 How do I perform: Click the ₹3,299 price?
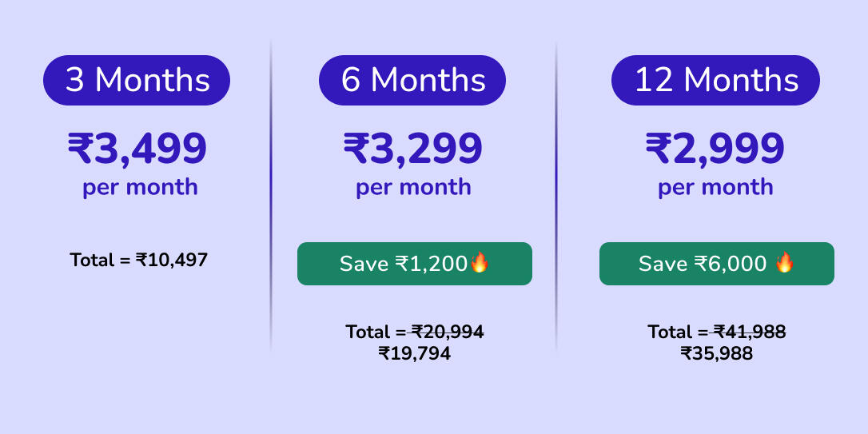[413, 149]
